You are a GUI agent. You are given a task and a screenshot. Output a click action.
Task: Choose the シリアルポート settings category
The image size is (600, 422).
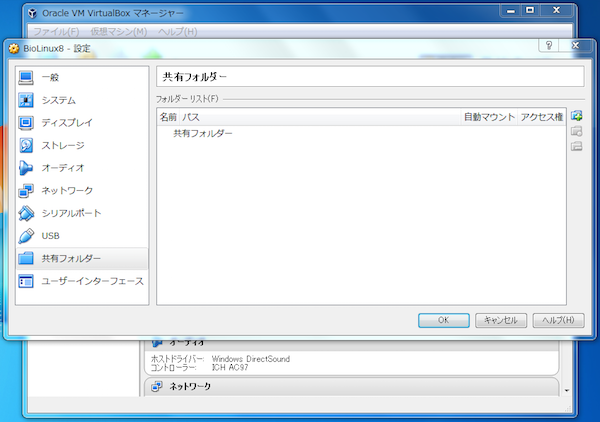82,213
